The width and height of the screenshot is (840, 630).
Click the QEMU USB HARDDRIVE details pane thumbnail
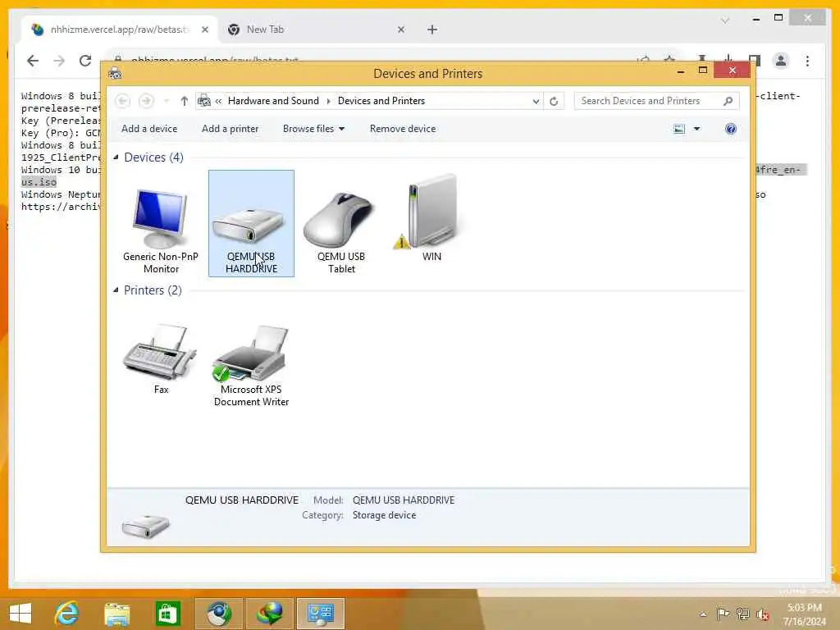(x=146, y=526)
